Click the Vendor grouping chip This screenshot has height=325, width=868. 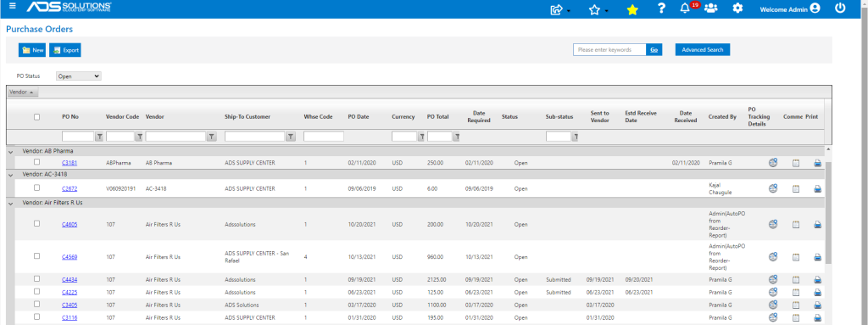tap(23, 92)
